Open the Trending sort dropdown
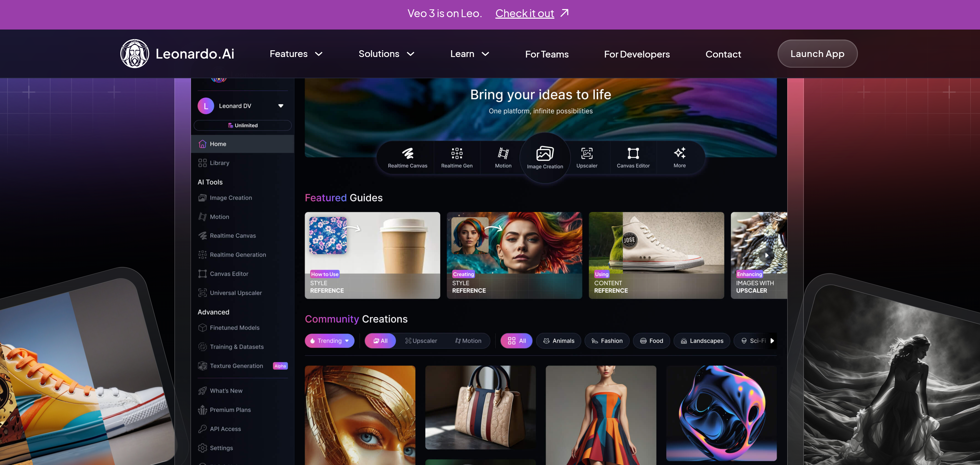This screenshot has height=465, width=980. pos(329,340)
